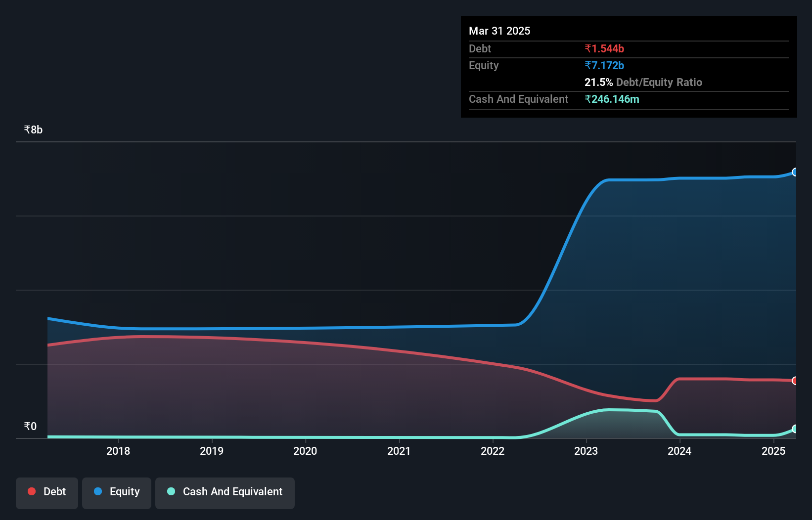This screenshot has height=520, width=812.
Task: Select the Equity endpoint marker on the chart
Action: click(x=795, y=172)
